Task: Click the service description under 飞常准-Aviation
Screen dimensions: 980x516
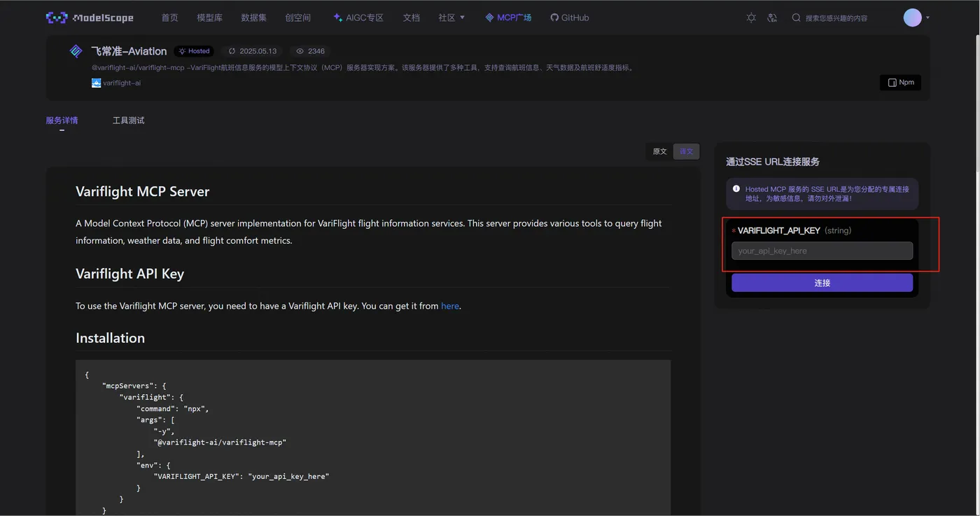Action: click(363, 68)
